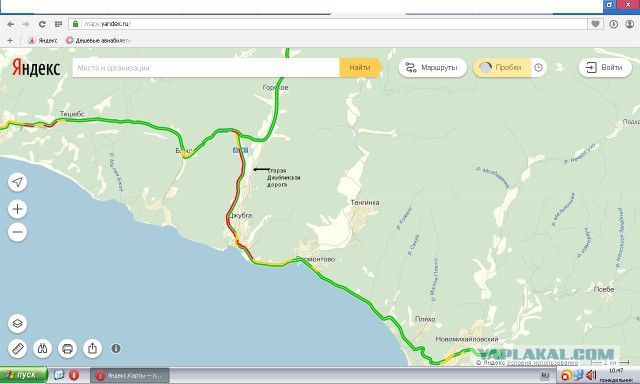Click the Яндекс logo
Screen dimensions: 640x384
point(36,68)
